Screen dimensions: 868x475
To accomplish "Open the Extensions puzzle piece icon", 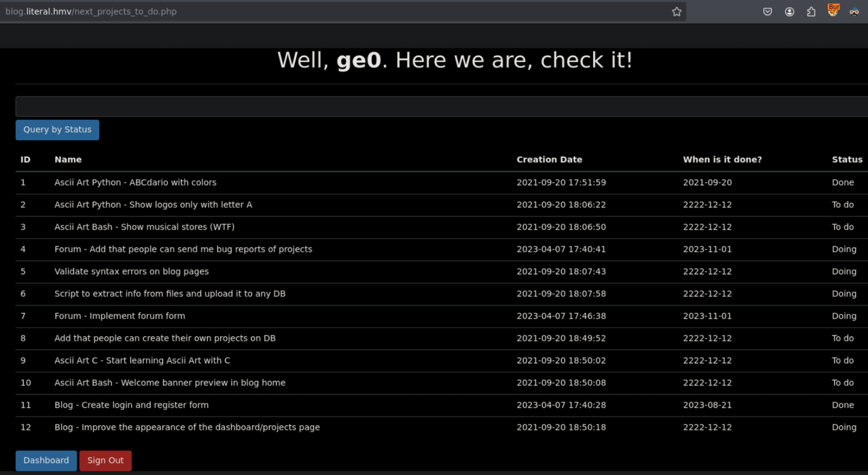I will pyautogui.click(x=811, y=11).
